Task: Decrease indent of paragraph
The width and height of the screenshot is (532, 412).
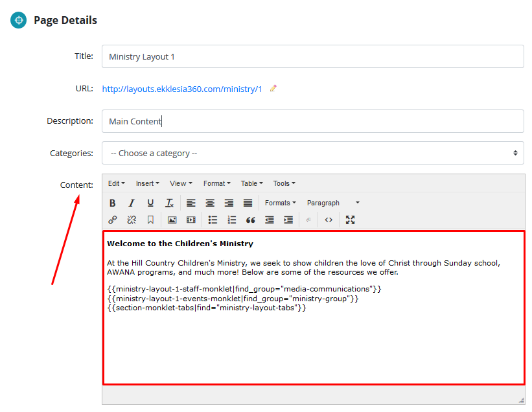Action: [x=270, y=220]
